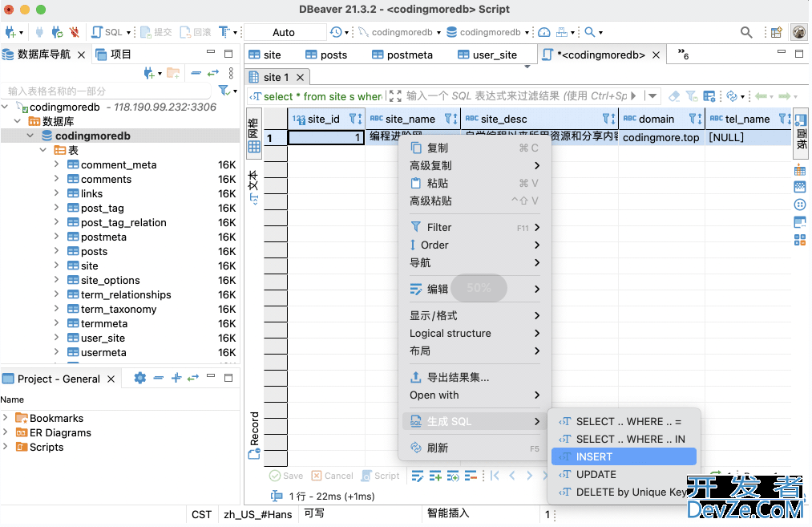The width and height of the screenshot is (812, 527).
Task: Click table name filter input field
Action: click(x=106, y=91)
